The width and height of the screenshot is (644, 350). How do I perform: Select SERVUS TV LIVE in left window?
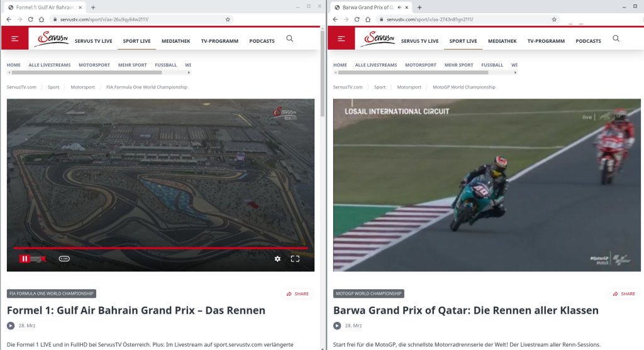pos(93,41)
